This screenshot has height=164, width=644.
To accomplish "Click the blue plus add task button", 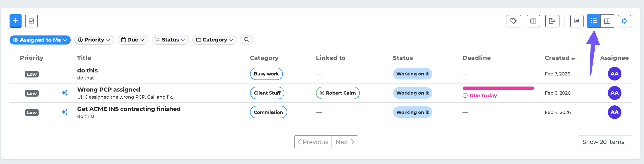I will click(x=16, y=21).
